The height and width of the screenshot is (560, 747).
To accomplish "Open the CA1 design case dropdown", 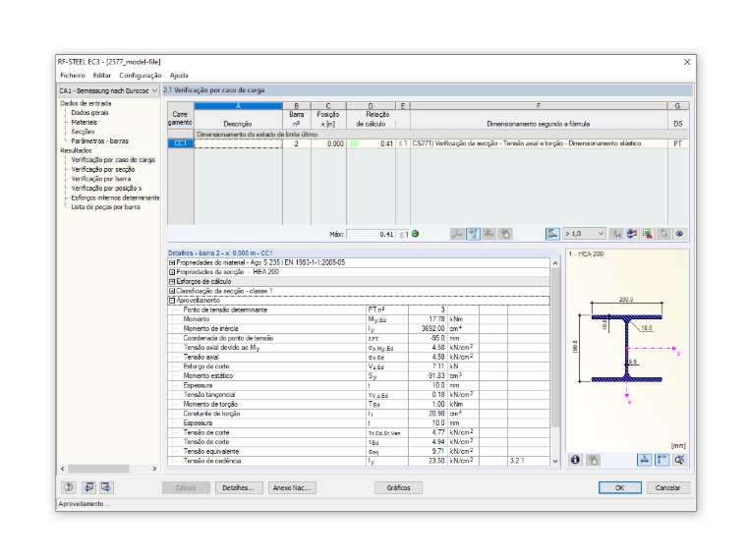I will [108, 90].
